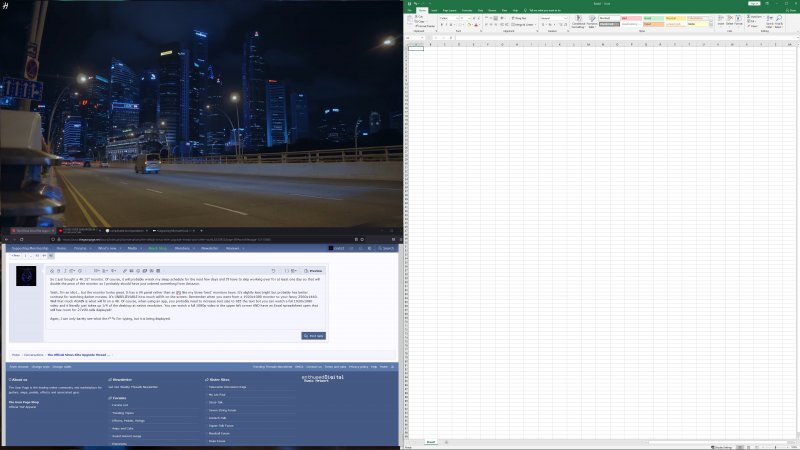The image size is (800, 450).
Task: Open the Excel Insert ribbon tab
Action: point(434,10)
